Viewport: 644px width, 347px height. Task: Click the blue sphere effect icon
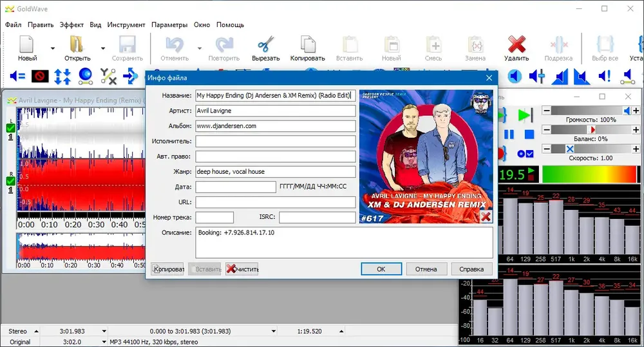click(86, 76)
